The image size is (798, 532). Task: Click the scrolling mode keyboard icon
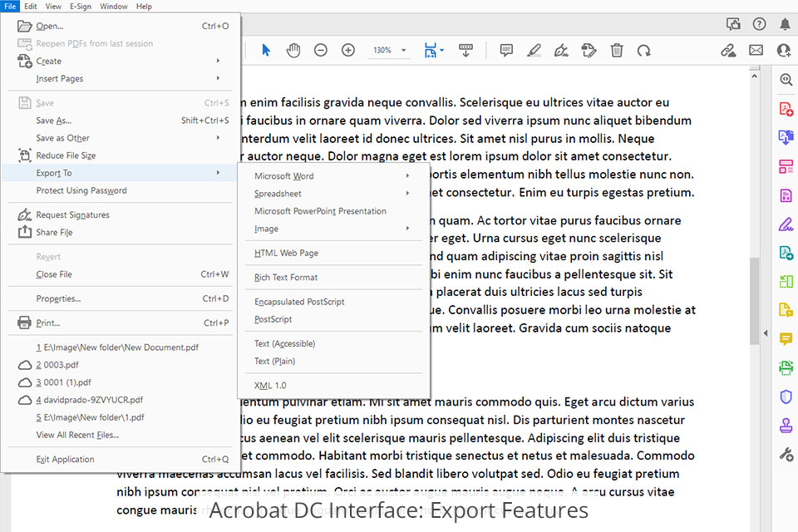pos(465,50)
